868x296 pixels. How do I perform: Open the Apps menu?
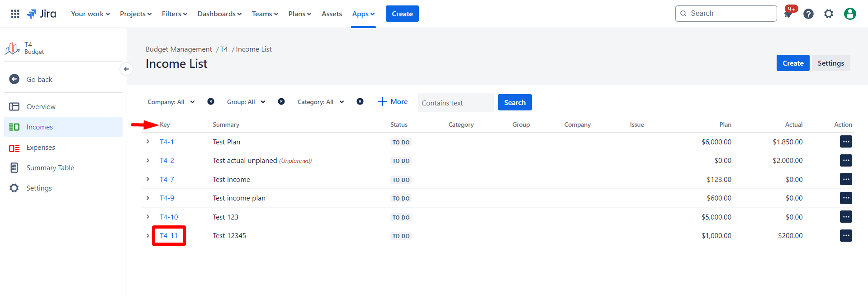point(363,14)
